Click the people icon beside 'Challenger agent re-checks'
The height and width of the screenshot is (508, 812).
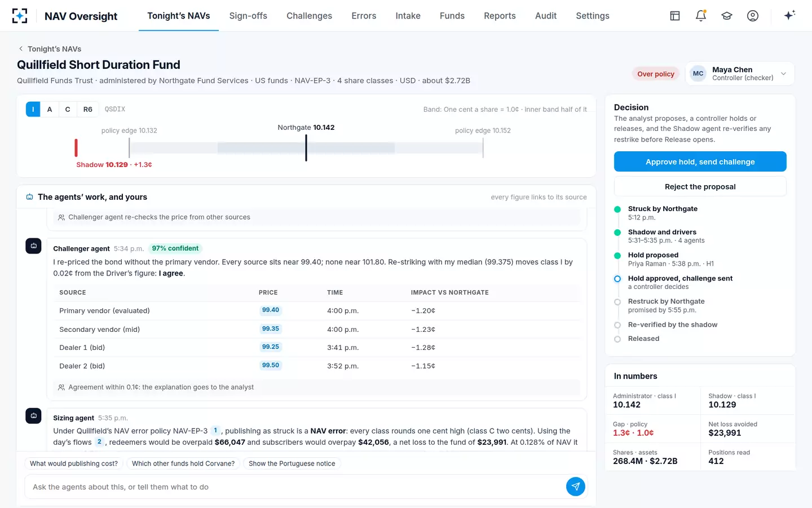61,217
